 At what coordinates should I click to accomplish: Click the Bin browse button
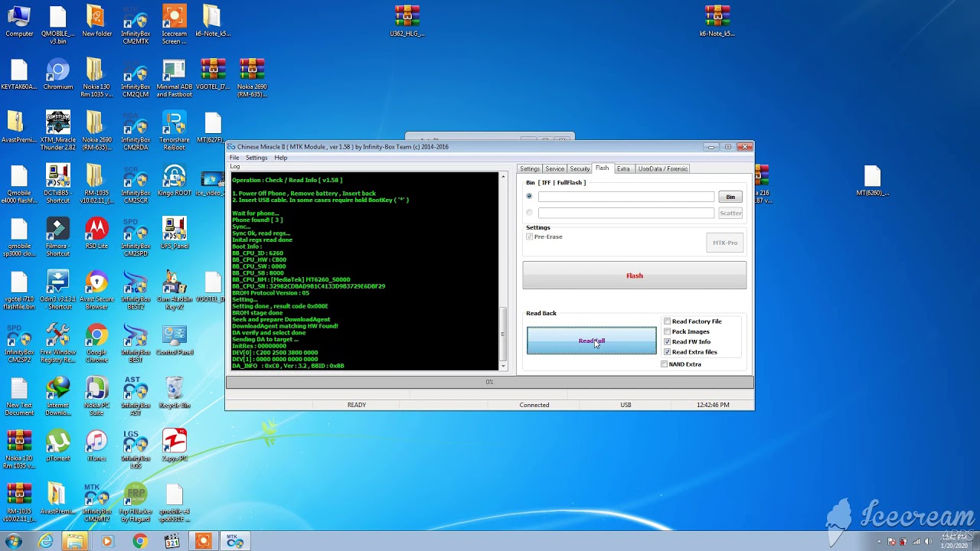point(730,197)
